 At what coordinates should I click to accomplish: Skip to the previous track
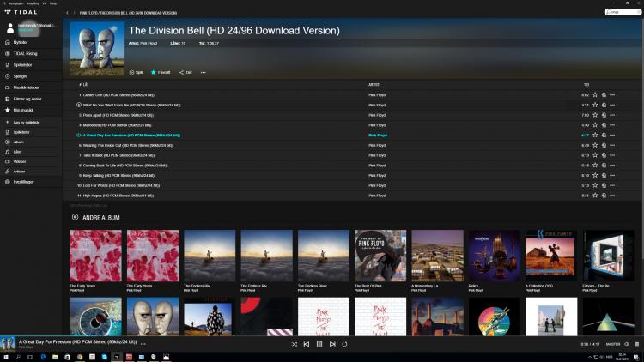coord(307,344)
